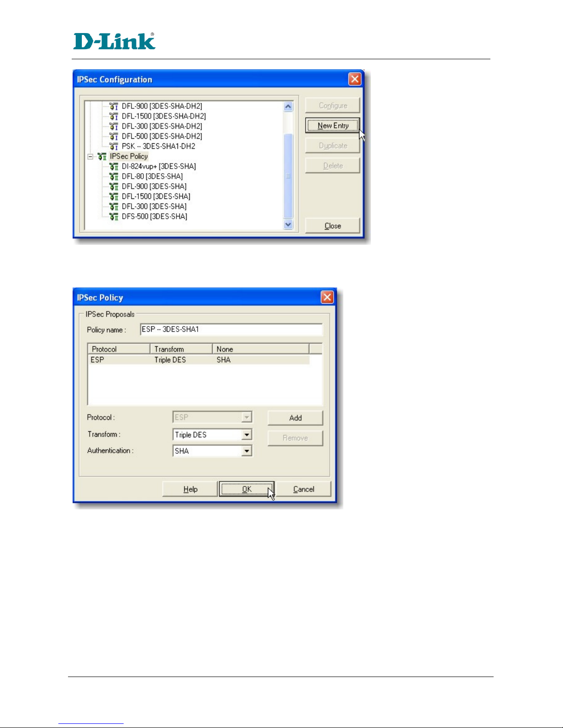Click the icon beside DFL-300 [3DES-SHA-DH2]
563x728 pixels.
click(114, 126)
